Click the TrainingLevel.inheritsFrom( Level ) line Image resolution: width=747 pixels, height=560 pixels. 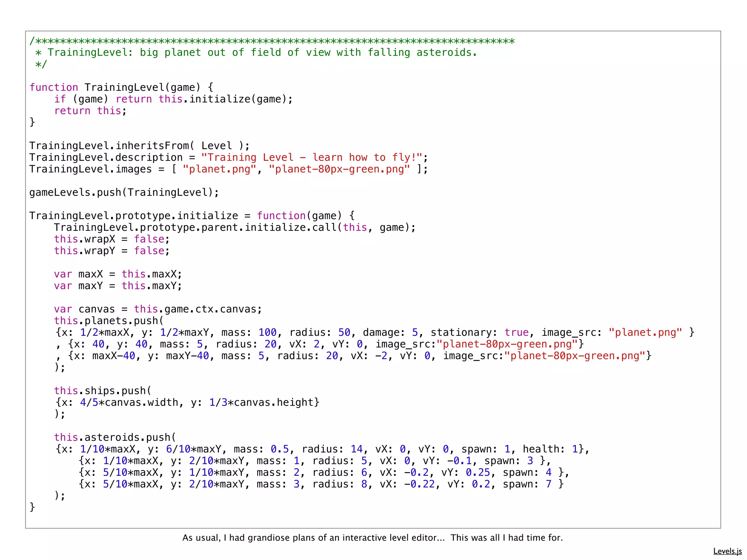click(x=139, y=146)
